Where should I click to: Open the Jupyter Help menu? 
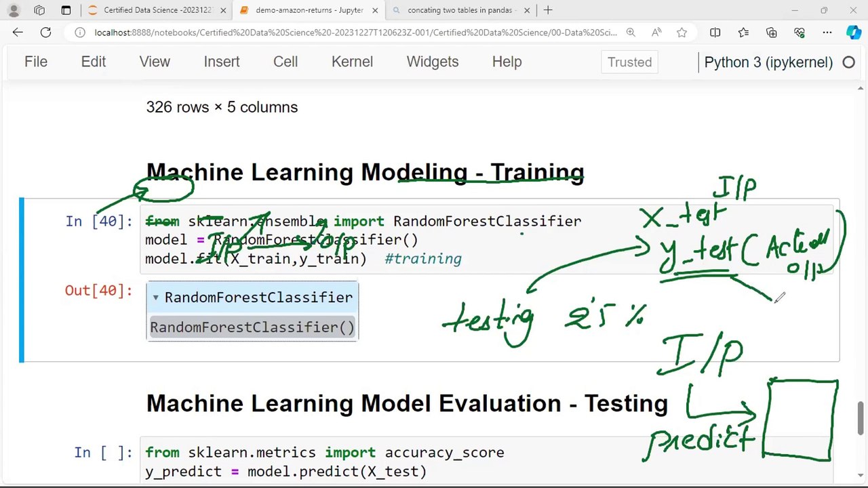coord(507,62)
